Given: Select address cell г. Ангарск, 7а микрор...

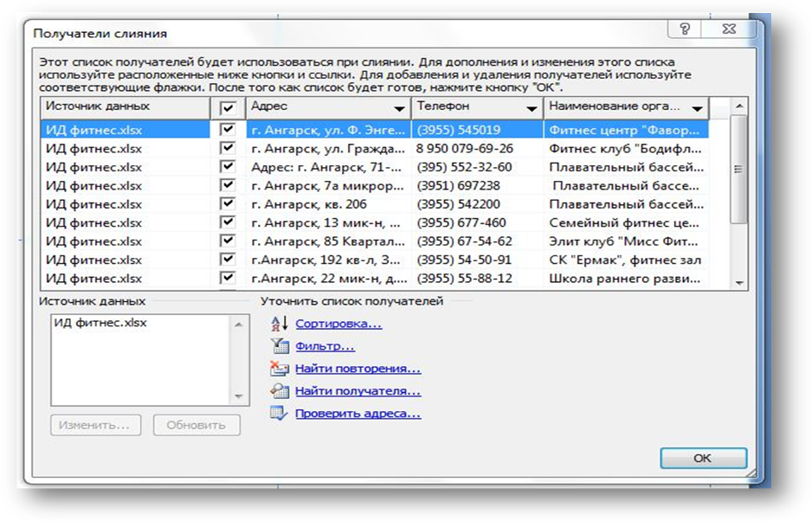Looking at the screenshot, I should tap(328, 185).
